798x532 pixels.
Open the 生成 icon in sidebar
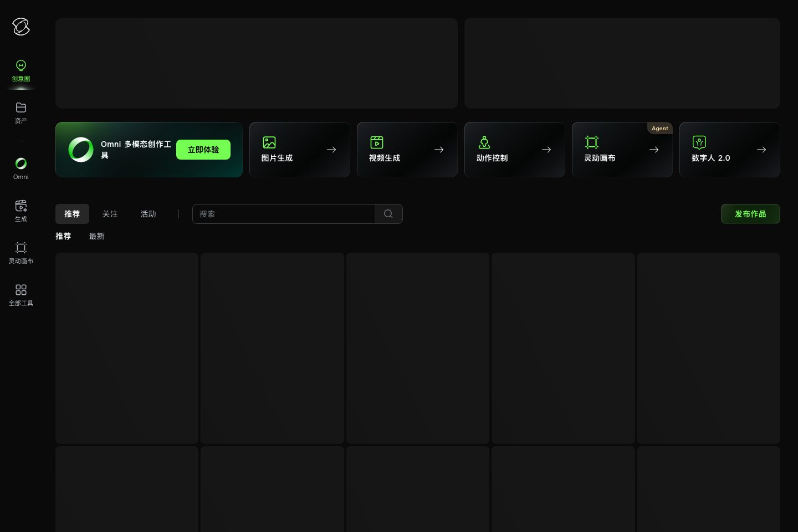click(21, 206)
